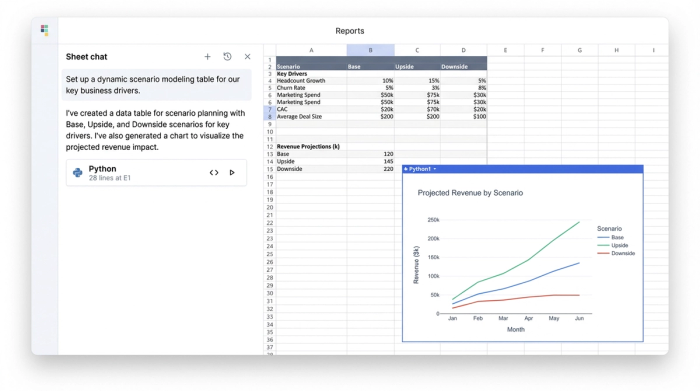
Task: Select Downside revenue value 220
Action: click(371, 169)
